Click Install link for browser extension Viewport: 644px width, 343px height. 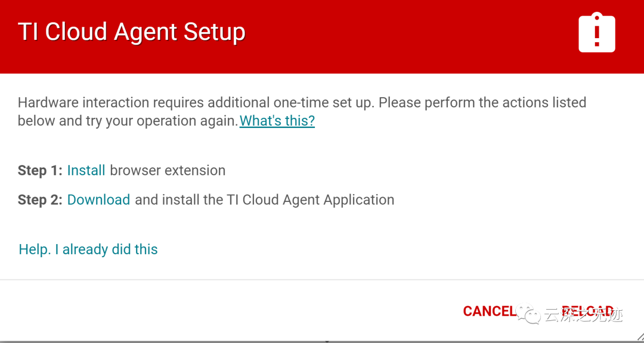click(x=86, y=170)
